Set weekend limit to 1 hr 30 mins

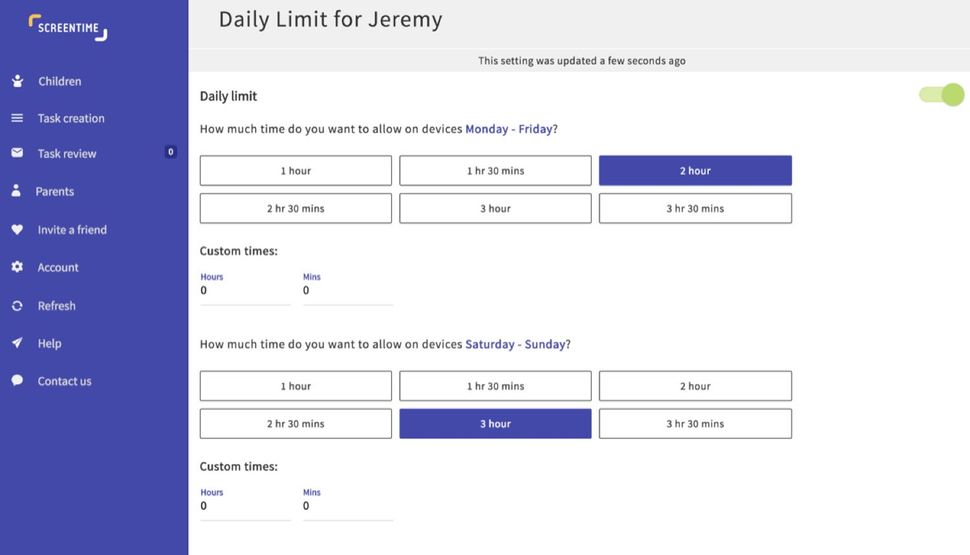495,386
